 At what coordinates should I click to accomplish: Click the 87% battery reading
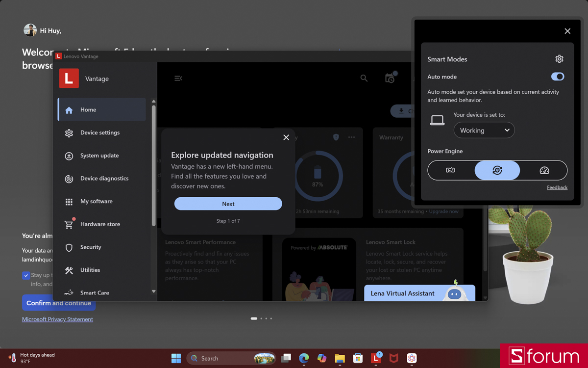pyautogui.click(x=318, y=184)
